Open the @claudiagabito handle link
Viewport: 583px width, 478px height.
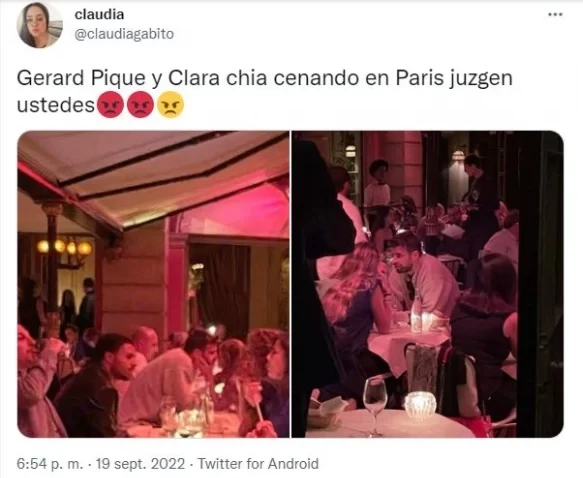tap(124, 34)
